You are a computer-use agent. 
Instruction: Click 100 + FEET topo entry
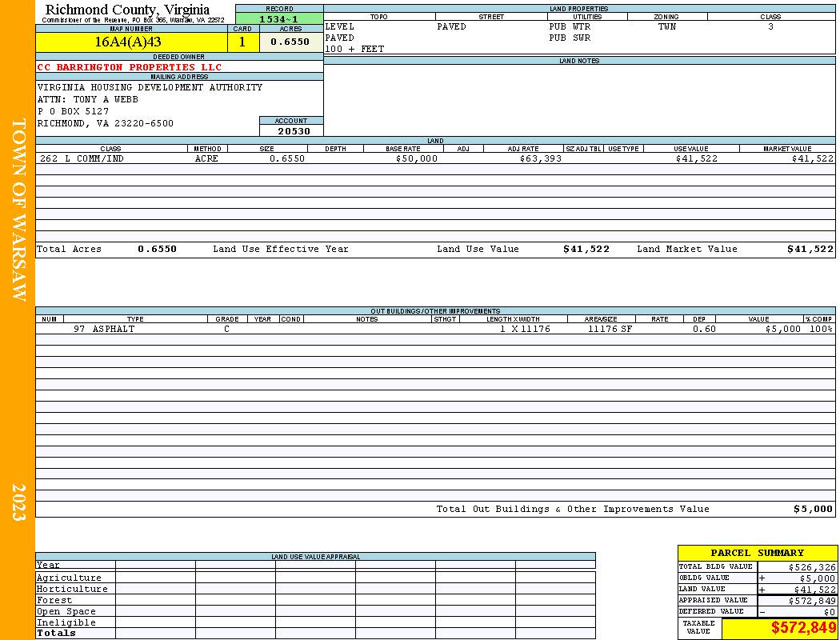pos(354,50)
